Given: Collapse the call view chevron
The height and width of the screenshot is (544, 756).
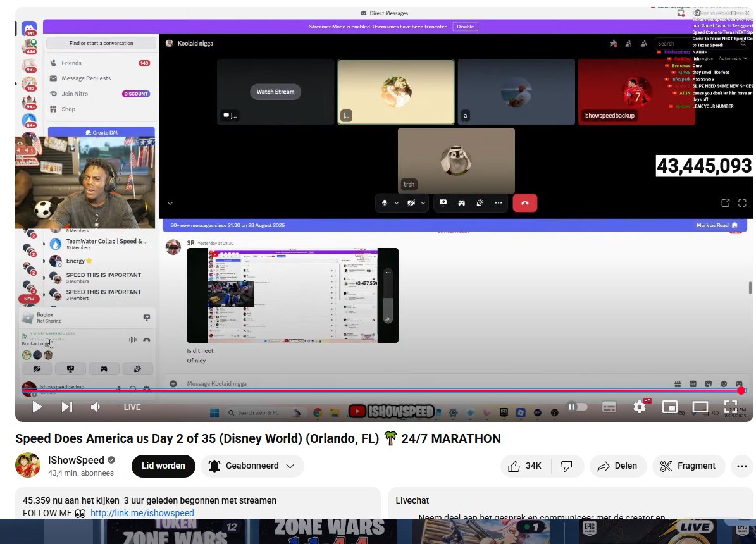Looking at the screenshot, I should (170, 204).
